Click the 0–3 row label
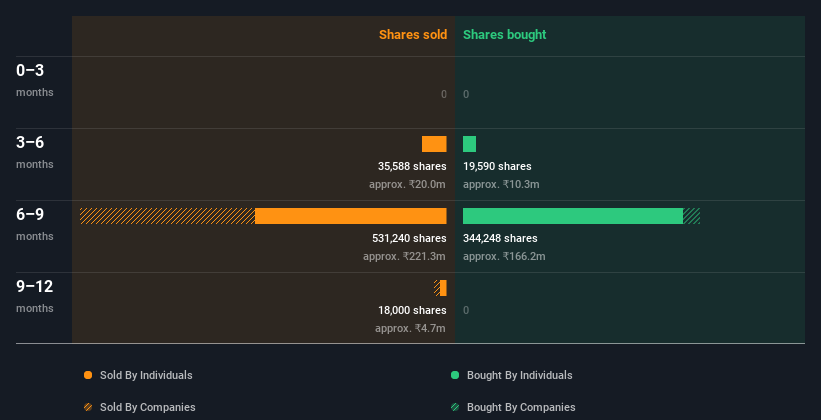 [x=30, y=70]
